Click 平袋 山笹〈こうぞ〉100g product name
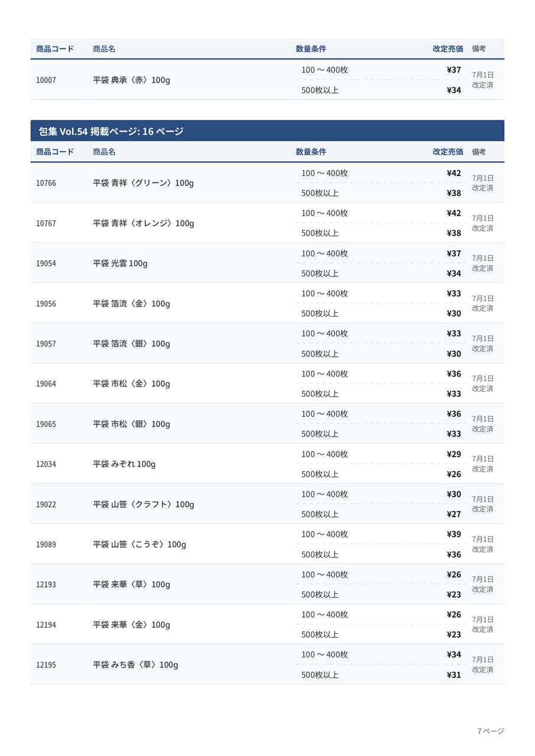 coord(140,545)
